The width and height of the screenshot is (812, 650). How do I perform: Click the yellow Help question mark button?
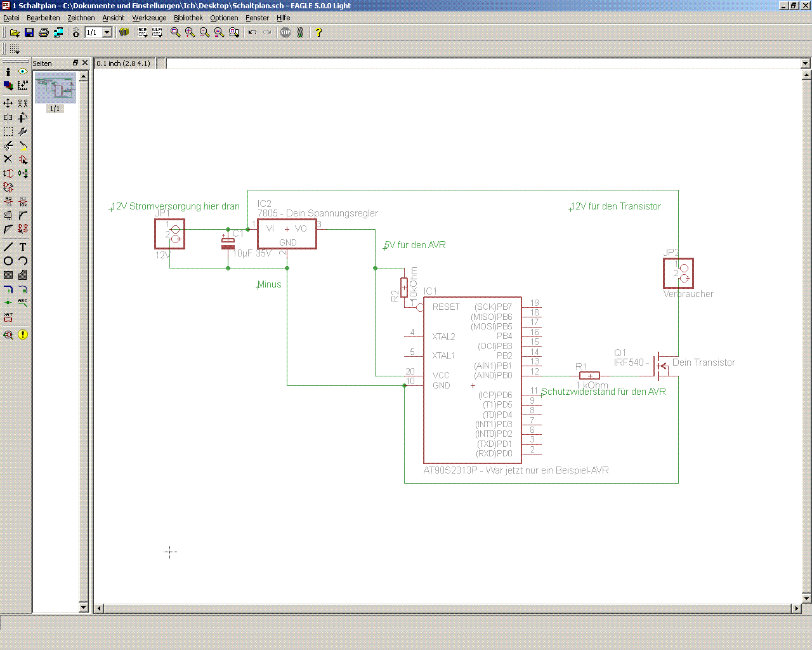click(318, 32)
